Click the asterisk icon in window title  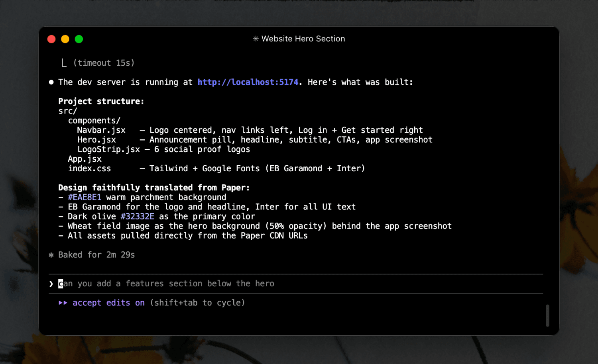point(256,39)
